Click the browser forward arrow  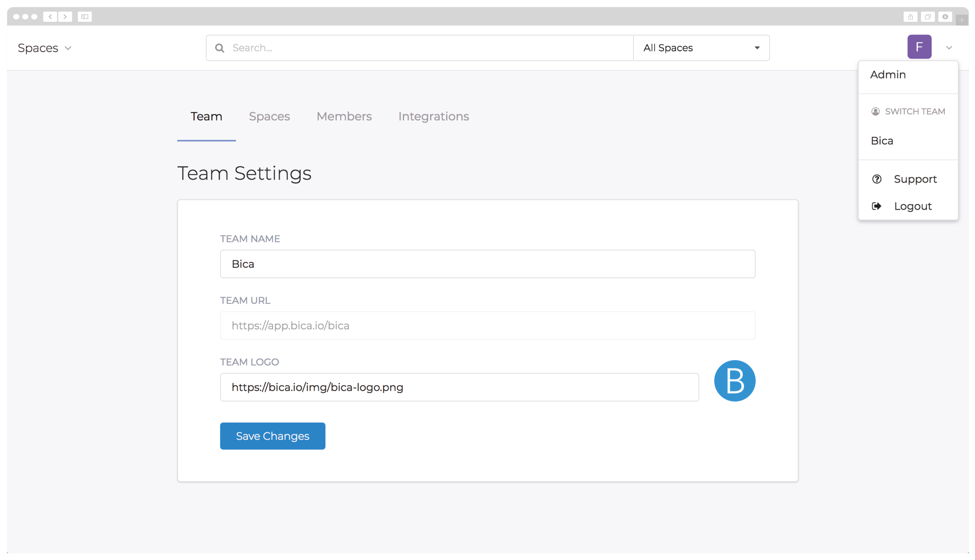(x=65, y=17)
